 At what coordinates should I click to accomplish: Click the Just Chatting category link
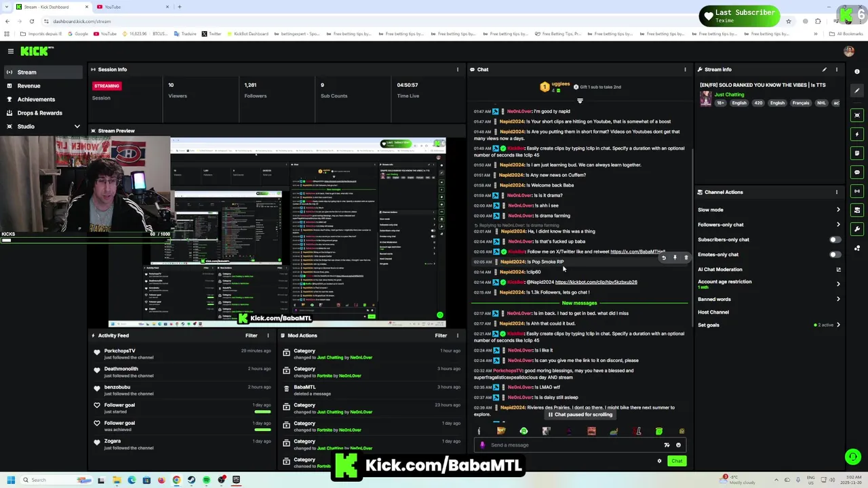(729, 94)
